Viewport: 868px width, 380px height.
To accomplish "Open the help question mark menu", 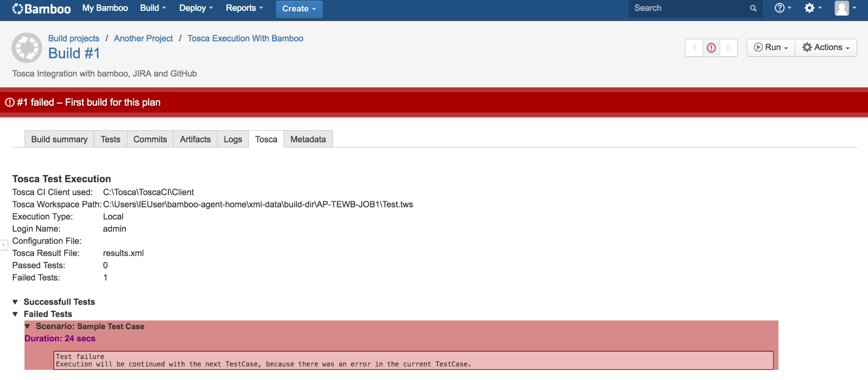I will 783,8.
